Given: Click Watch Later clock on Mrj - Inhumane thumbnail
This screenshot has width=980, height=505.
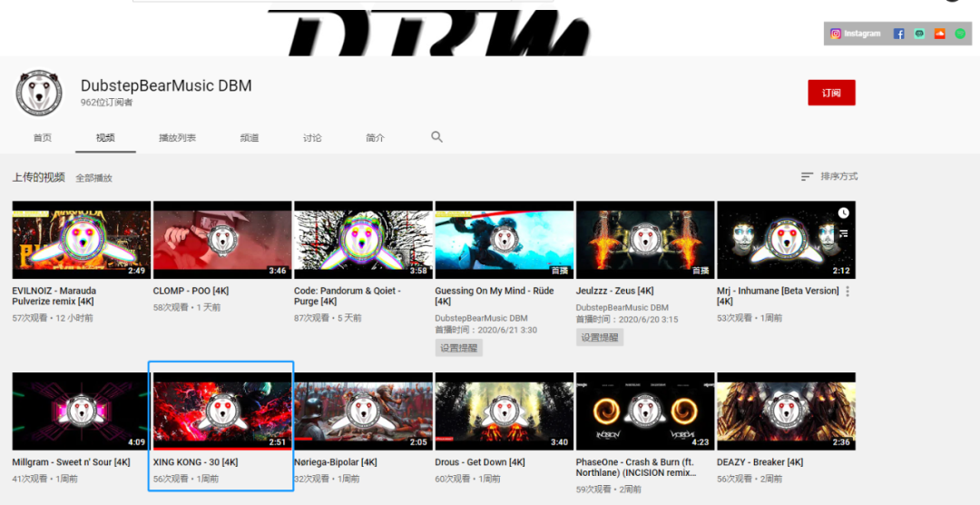Looking at the screenshot, I should click(x=844, y=213).
